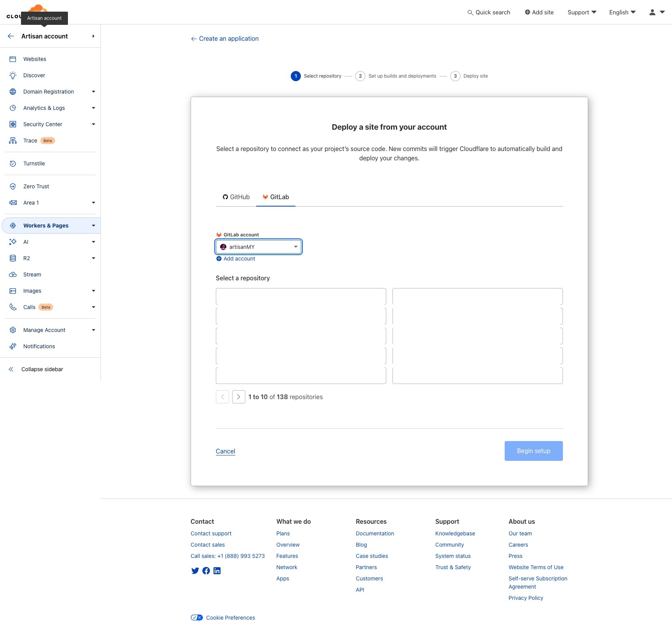The width and height of the screenshot is (672, 634).
Task: Expand the Workers & Pages chevron
Action: tap(93, 226)
